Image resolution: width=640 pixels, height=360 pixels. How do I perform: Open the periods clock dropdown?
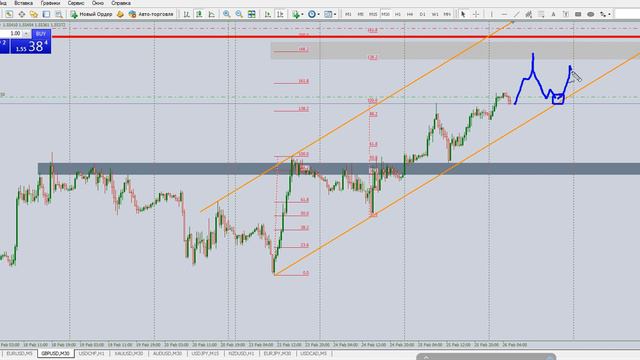point(313,14)
